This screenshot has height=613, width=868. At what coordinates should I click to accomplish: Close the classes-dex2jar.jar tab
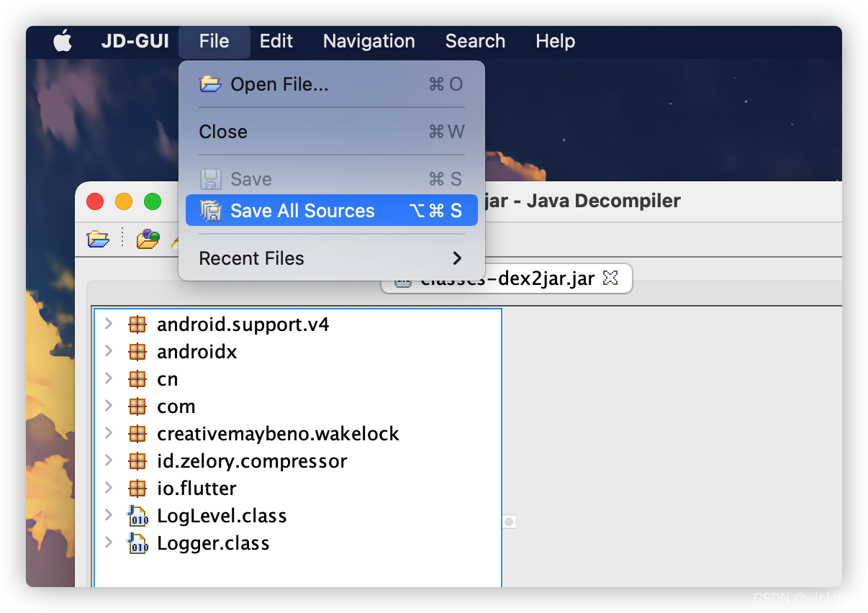tap(611, 278)
